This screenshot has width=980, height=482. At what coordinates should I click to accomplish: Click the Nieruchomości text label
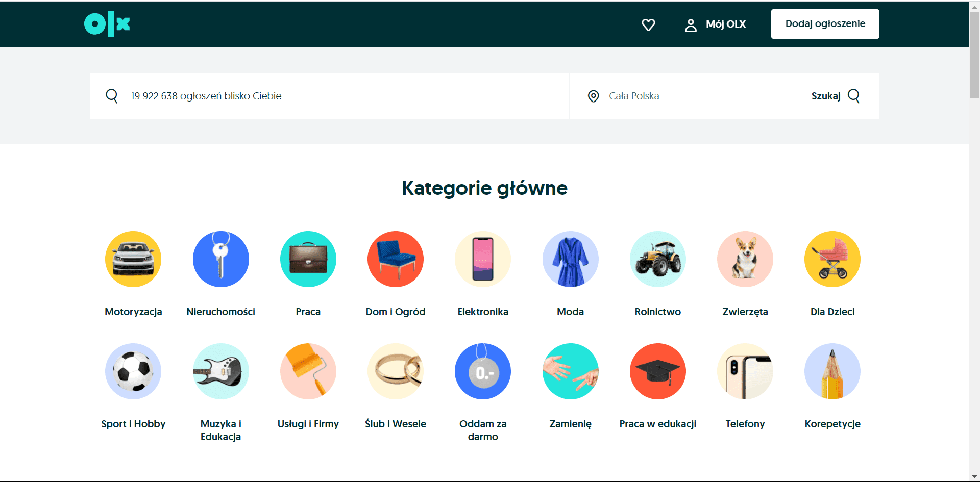click(x=221, y=312)
